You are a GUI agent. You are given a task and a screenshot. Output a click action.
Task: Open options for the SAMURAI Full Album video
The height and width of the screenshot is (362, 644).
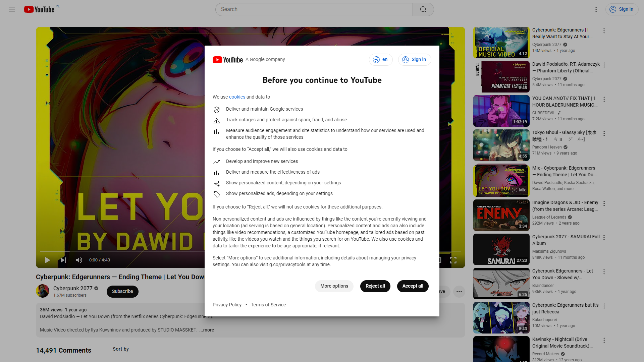604,238
